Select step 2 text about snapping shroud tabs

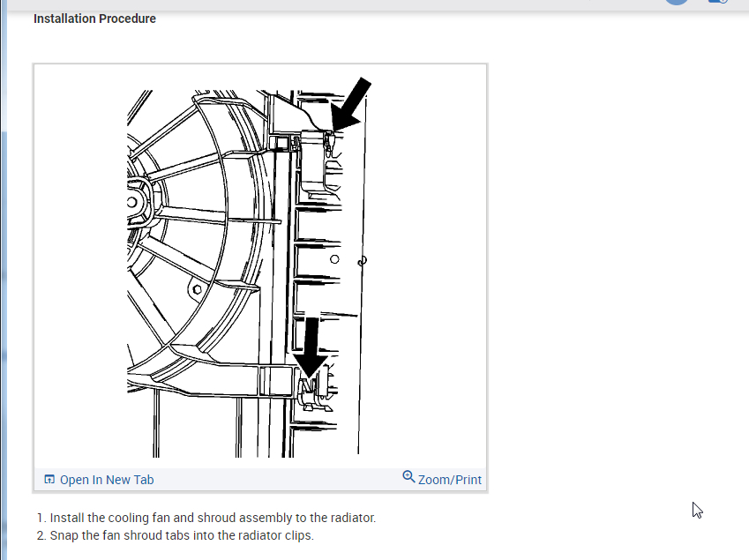[x=182, y=535]
